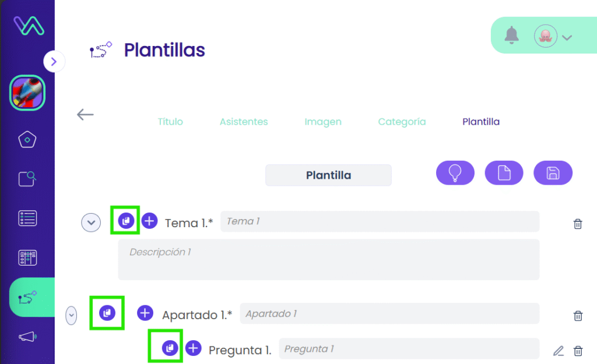Viewport: 597px width, 364px height.
Task: Click the Plantilla name button
Action: [328, 175]
